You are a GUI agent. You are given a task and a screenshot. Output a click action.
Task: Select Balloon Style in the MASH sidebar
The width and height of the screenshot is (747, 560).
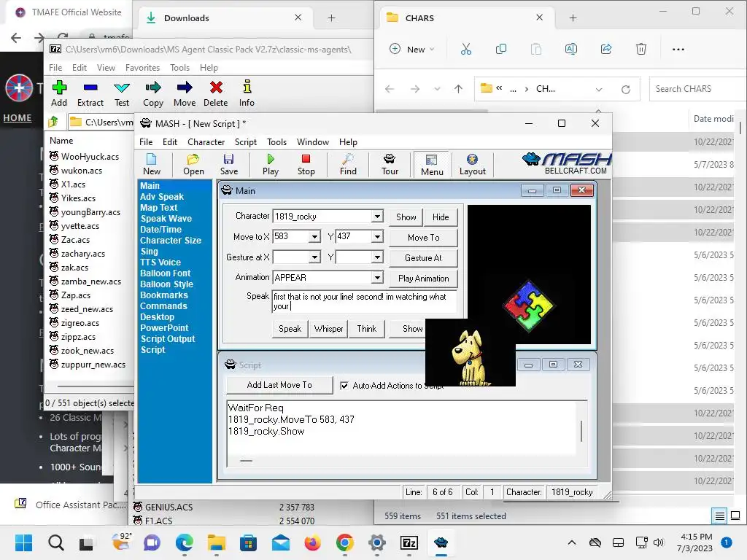tap(167, 284)
